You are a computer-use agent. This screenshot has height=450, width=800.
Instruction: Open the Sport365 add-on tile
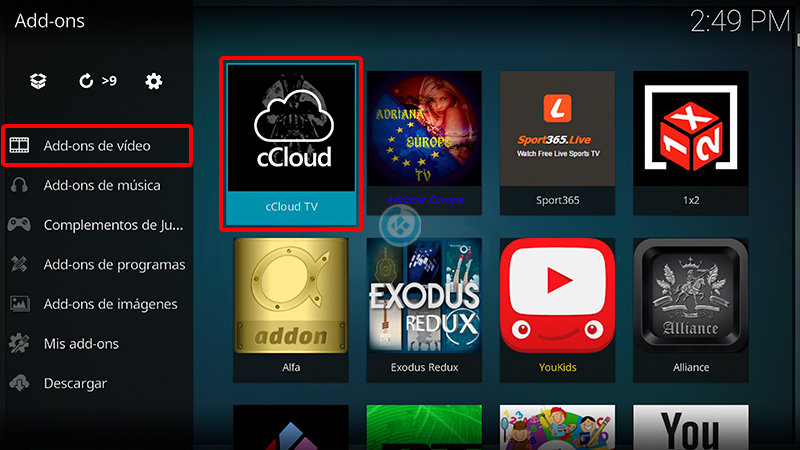[x=557, y=143]
